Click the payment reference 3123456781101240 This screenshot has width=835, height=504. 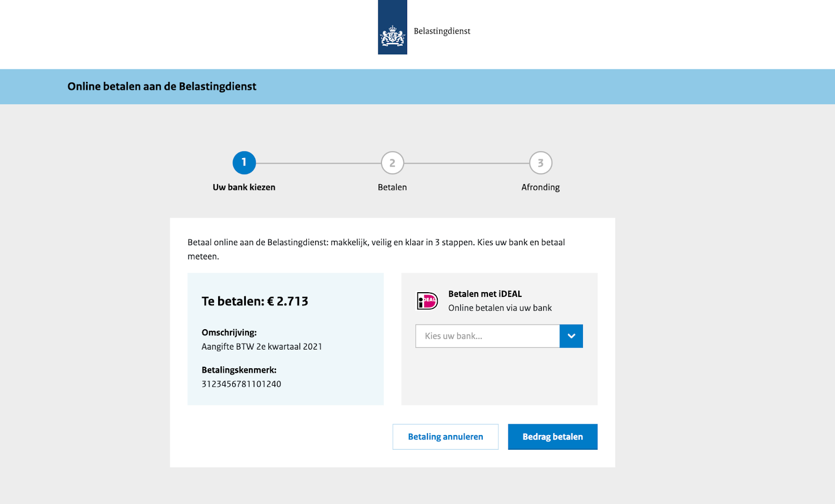point(241,384)
